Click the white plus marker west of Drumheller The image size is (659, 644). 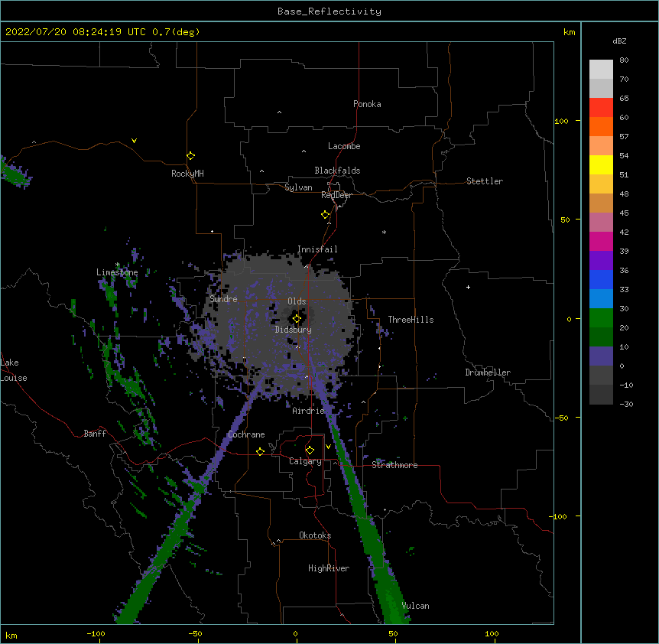pos(468,287)
